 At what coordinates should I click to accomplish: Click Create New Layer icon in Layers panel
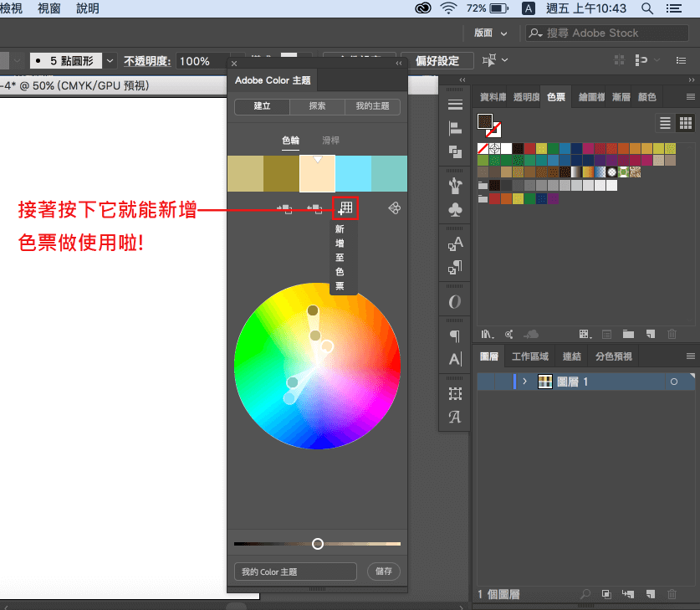click(x=651, y=594)
